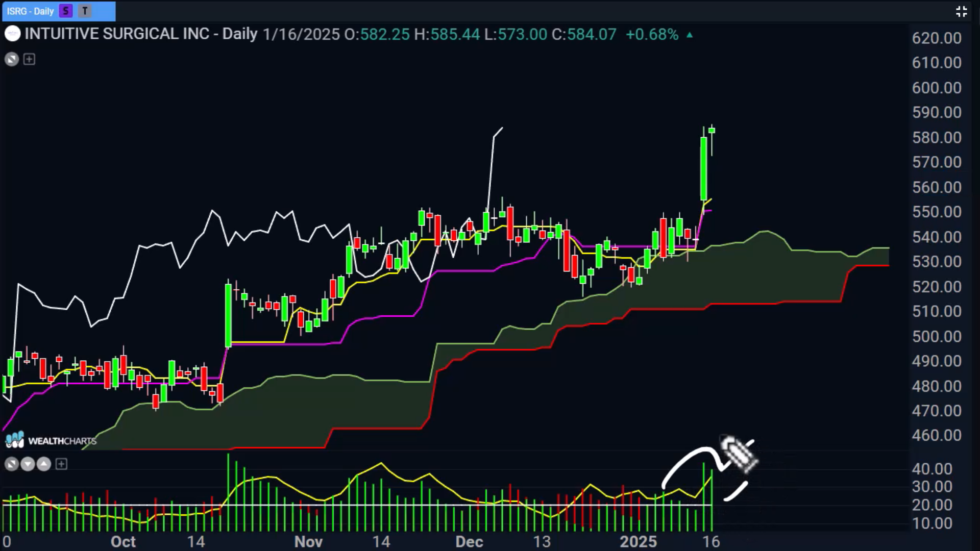This screenshot has height=551, width=980.
Task: Click the plus icon in the price pane
Action: pyautogui.click(x=30, y=60)
